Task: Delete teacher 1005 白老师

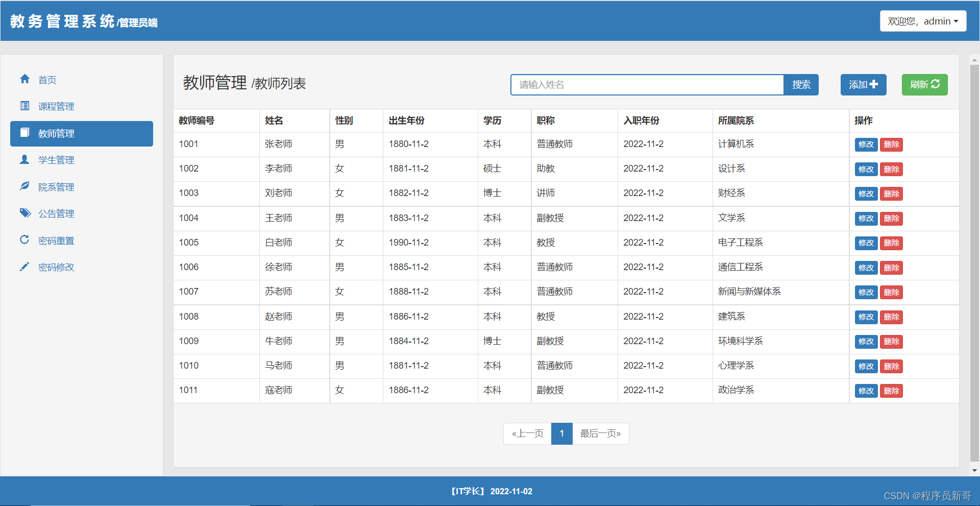Action: [x=891, y=243]
